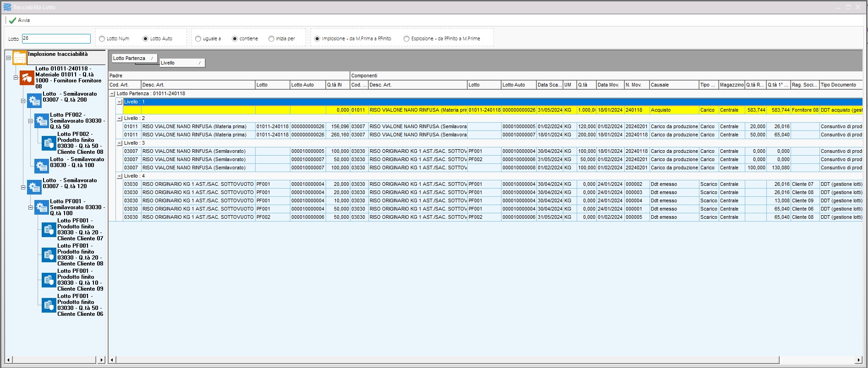
Task: Click the PF001 Prodotto finito Cliente 09 icon
Action: coord(49,280)
